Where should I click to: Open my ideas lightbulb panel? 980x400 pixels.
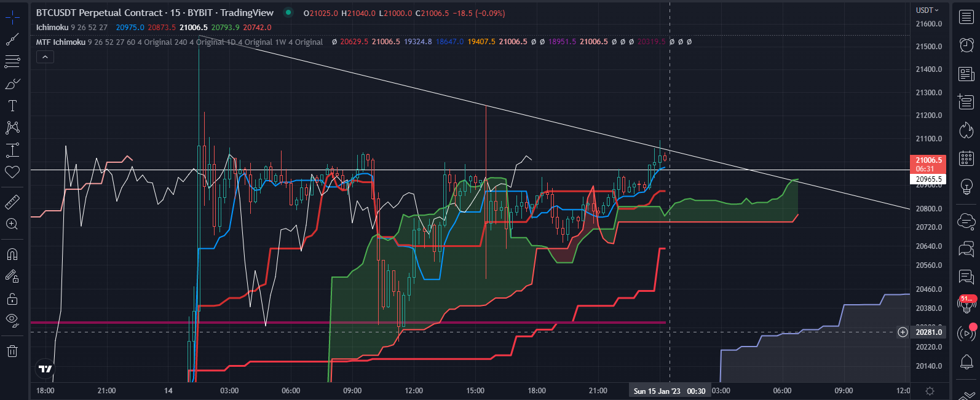pos(966,186)
